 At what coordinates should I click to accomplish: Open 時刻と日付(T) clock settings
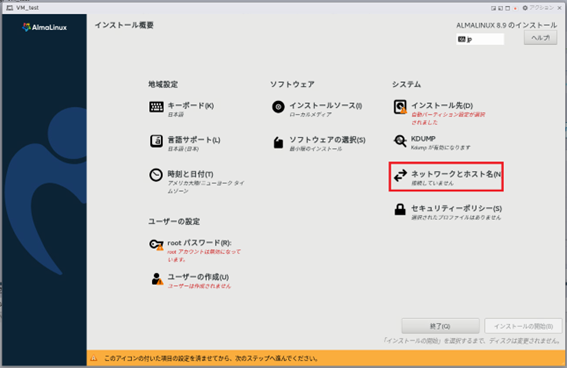(197, 181)
